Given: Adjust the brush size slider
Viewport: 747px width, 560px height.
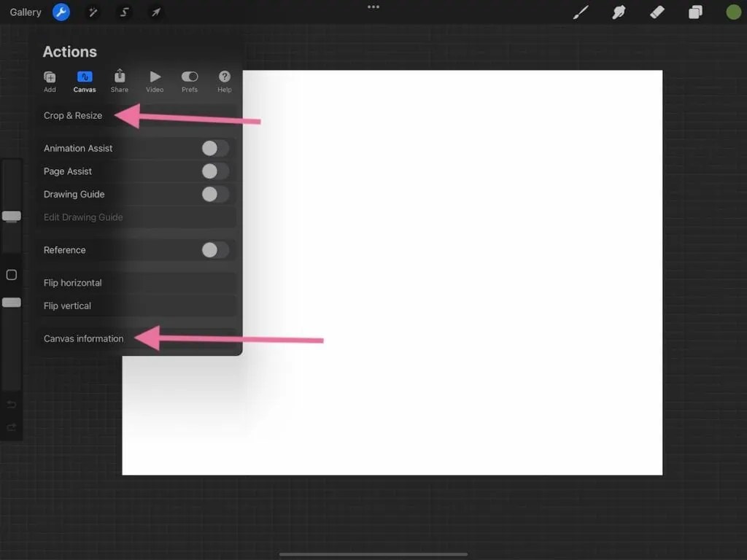Looking at the screenshot, I should click(11, 217).
